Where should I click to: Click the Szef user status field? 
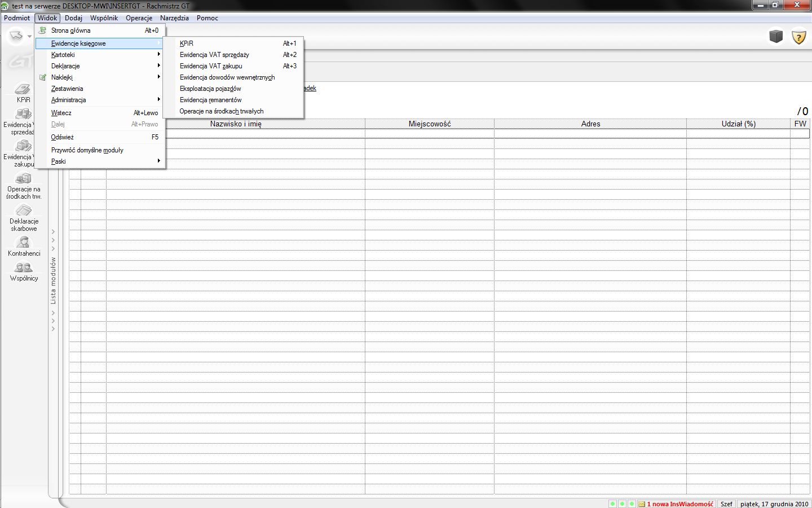pyautogui.click(x=726, y=504)
